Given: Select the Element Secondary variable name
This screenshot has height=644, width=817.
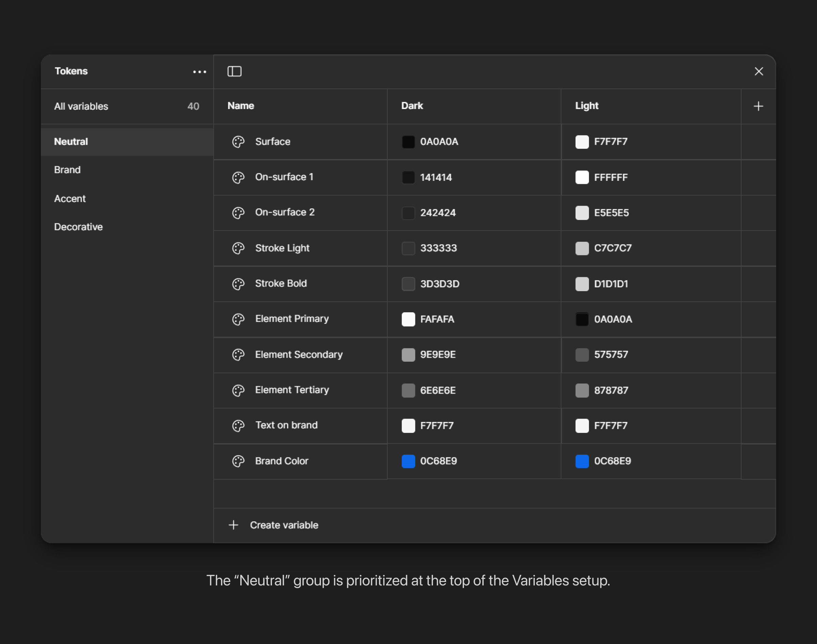Looking at the screenshot, I should 299,355.
